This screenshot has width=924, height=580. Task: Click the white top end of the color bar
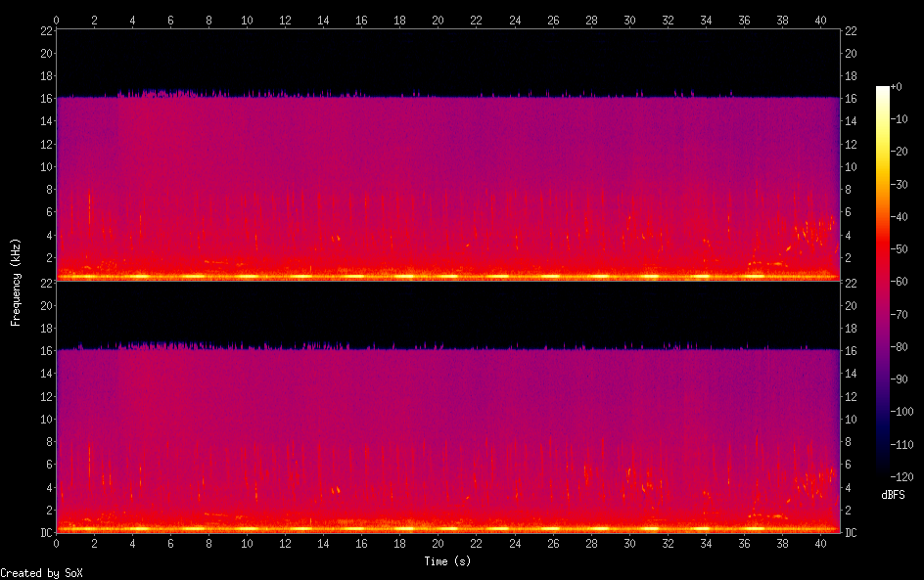tap(883, 90)
